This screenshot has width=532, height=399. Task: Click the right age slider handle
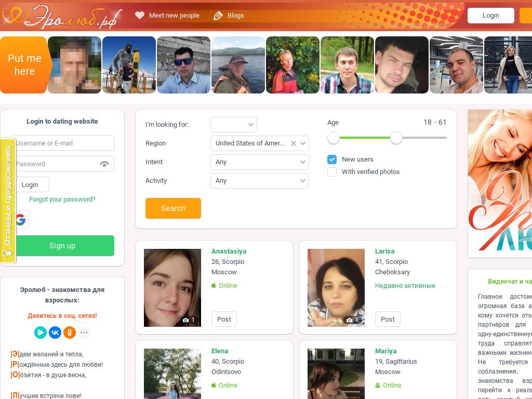coord(396,138)
